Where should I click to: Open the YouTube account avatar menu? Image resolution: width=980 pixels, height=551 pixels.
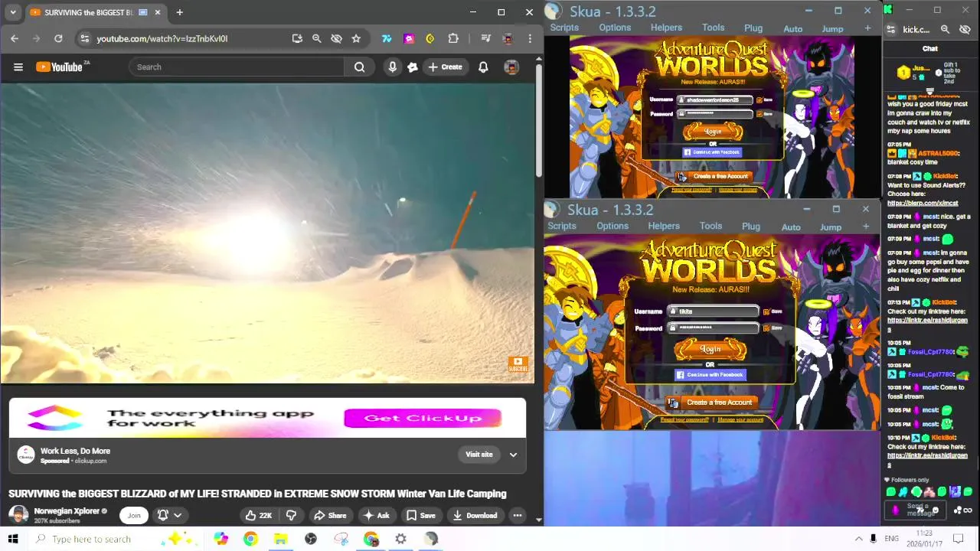click(x=511, y=67)
